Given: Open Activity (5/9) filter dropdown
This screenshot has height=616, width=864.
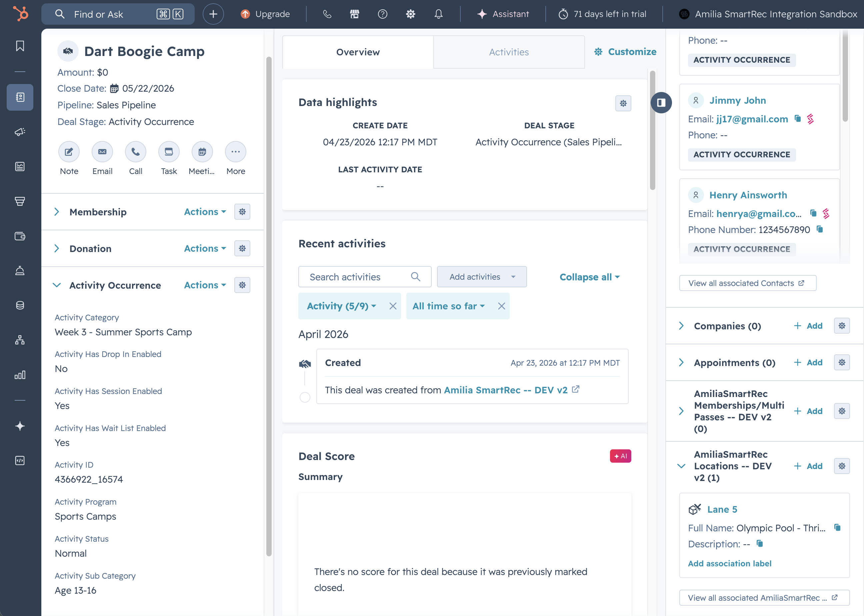Looking at the screenshot, I should (341, 306).
